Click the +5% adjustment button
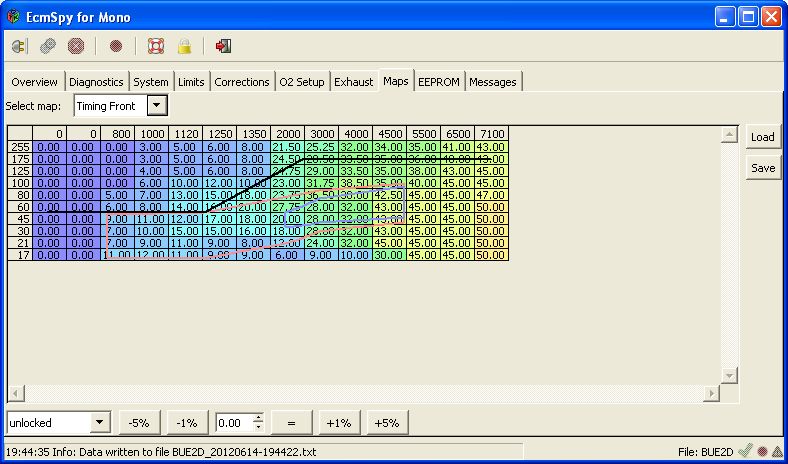Viewport: 788px width, 464px height. pyautogui.click(x=387, y=423)
